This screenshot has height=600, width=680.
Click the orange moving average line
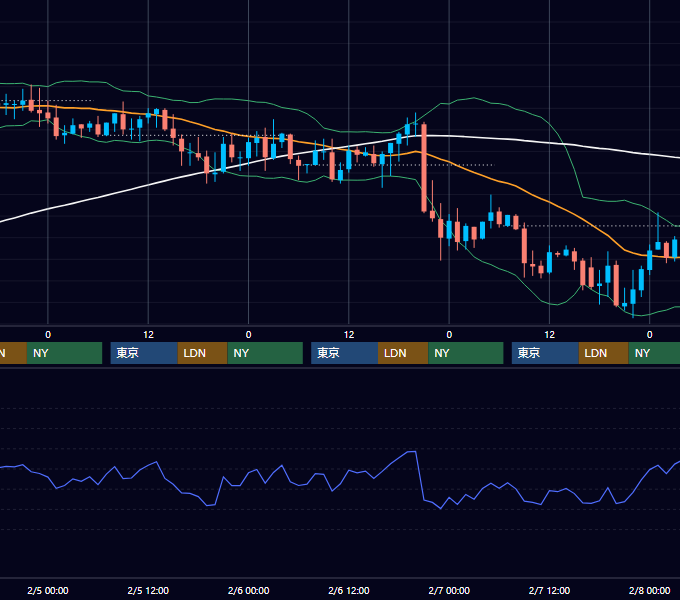(x=516, y=186)
